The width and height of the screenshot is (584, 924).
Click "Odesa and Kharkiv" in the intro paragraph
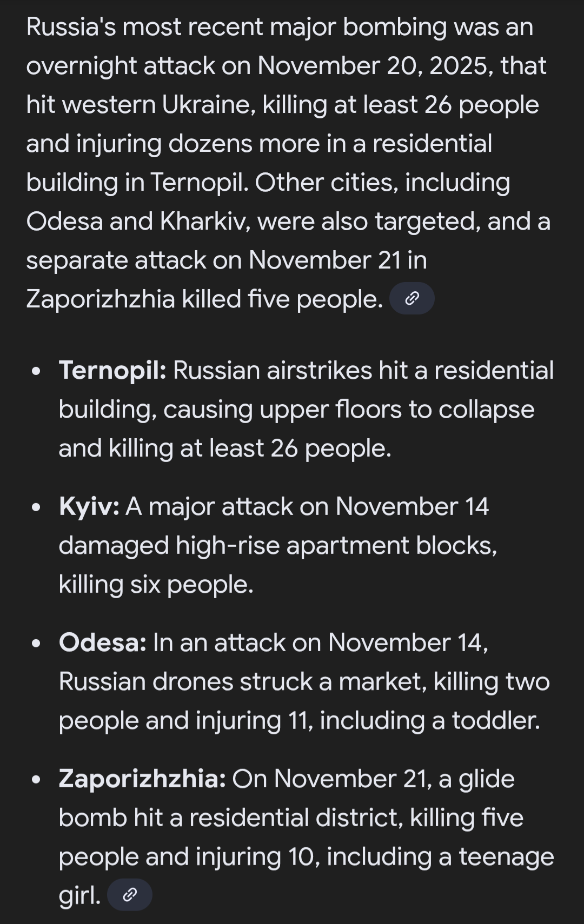(x=138, y=222)
